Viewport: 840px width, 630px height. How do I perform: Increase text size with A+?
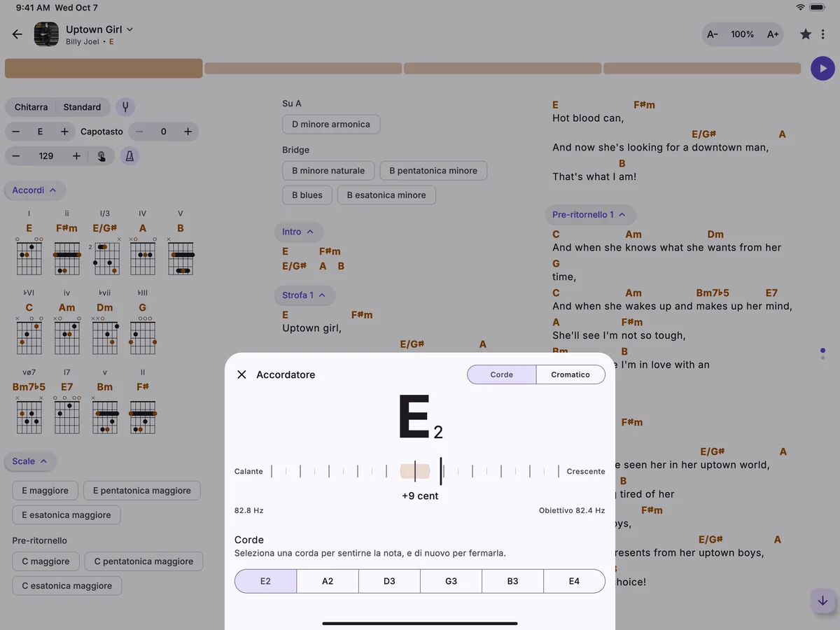[x=773, y=34]
